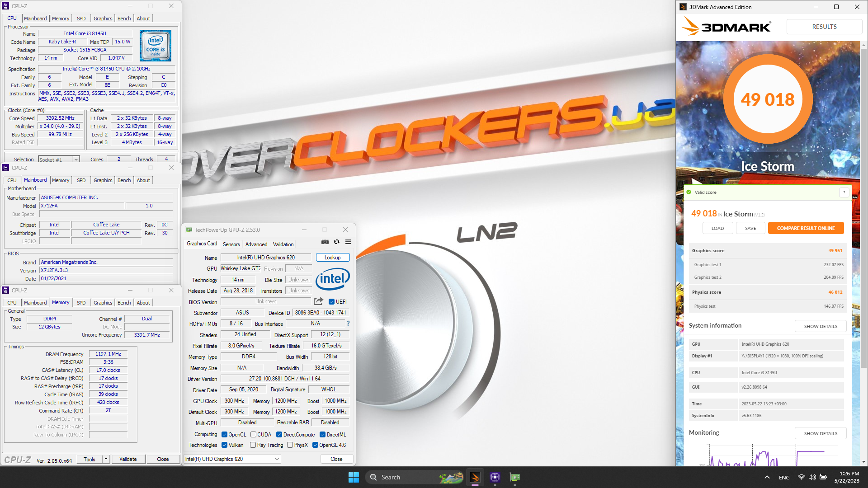Click the CPU-Z Close button
Image resolution: width=868 pixels, height=488 pixels.
(x=163, y=459)
